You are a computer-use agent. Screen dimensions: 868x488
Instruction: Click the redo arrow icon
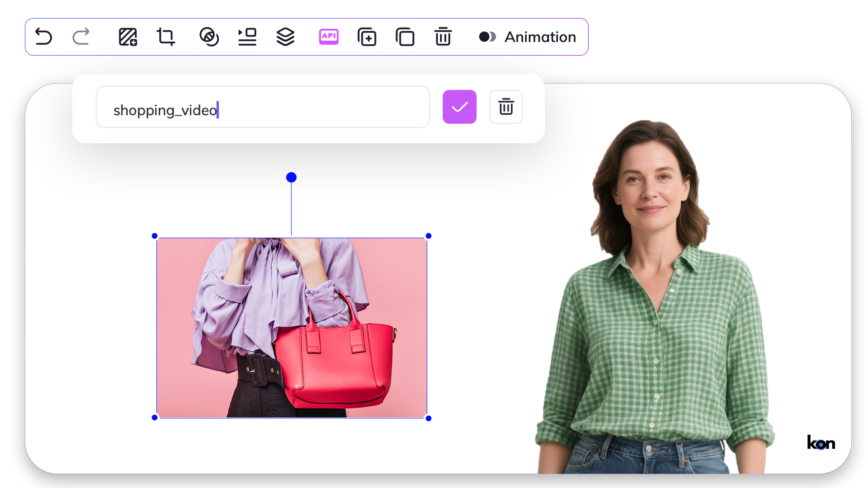(x=81, y=37)
